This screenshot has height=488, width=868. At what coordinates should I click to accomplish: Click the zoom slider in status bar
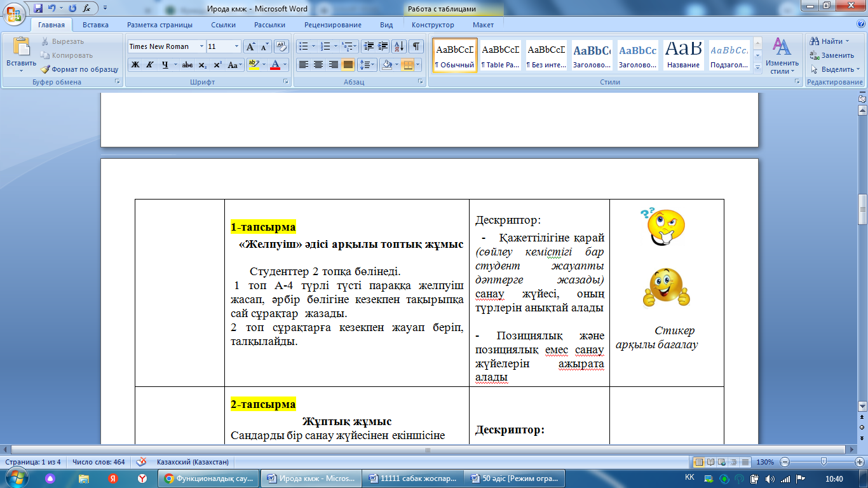(x=824, y=462)
